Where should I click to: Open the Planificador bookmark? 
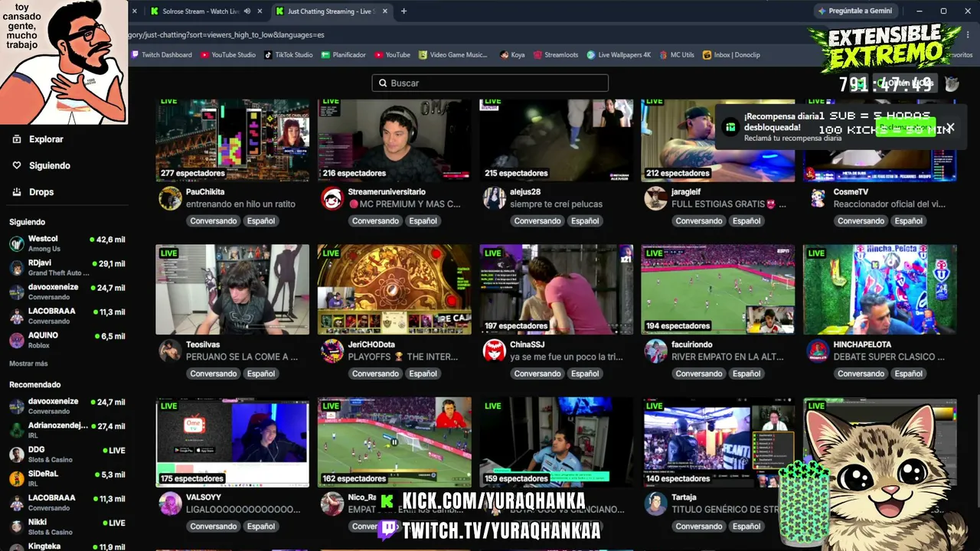344,55
